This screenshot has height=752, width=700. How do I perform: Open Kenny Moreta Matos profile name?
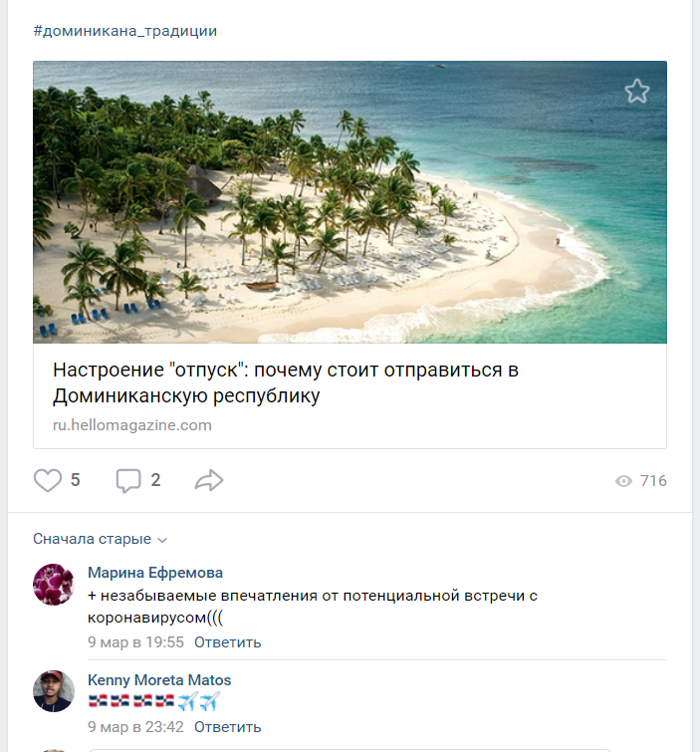[159, 680]
